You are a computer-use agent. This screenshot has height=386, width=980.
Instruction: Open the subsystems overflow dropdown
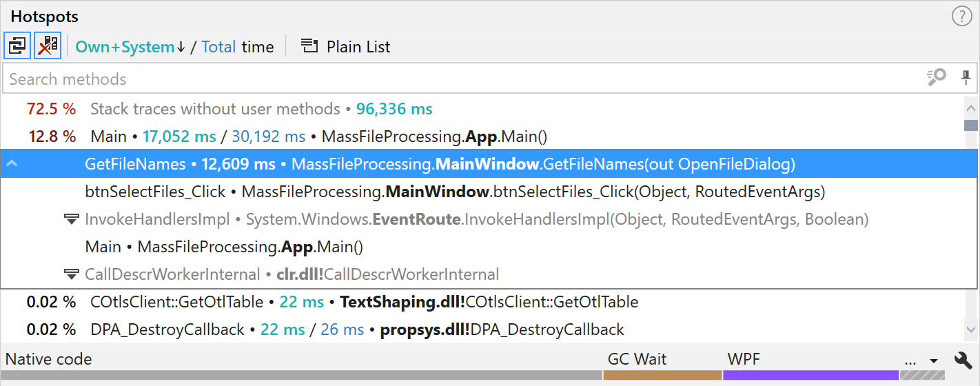click(x=921, y=360)
